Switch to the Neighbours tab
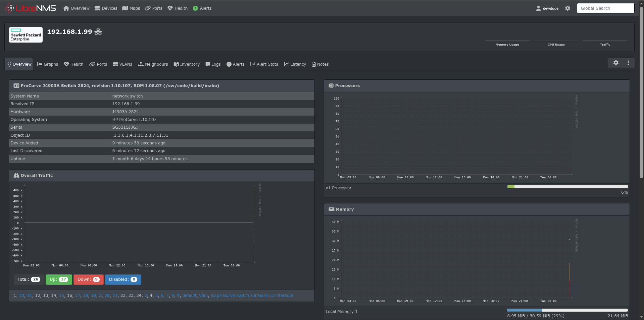Image resolution: width=644 pixels, height=320 pixels. coord(153,64)
